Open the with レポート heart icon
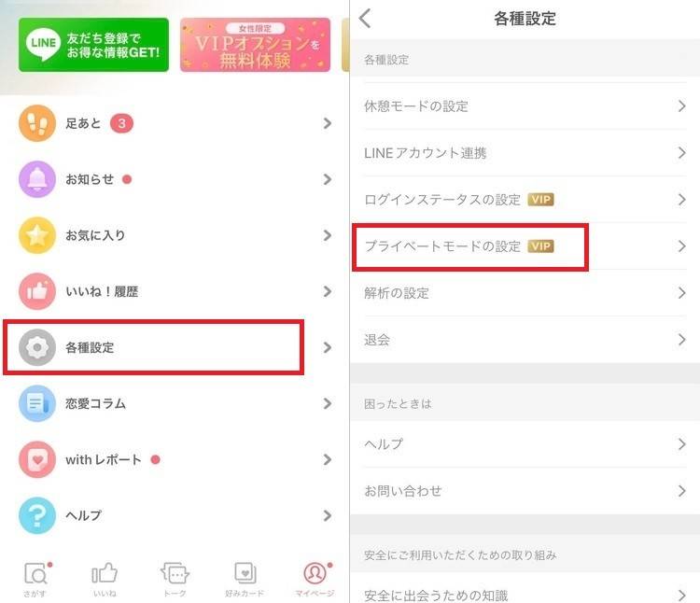Image resolution: width=700 pixels, height=603 pixels. click(x=37, y=459)
